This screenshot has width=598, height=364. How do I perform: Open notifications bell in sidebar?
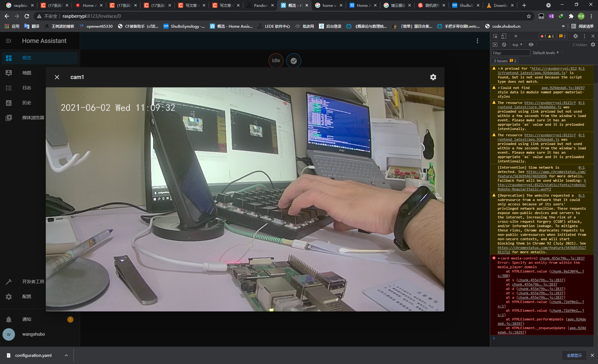(x=9, y=319)
